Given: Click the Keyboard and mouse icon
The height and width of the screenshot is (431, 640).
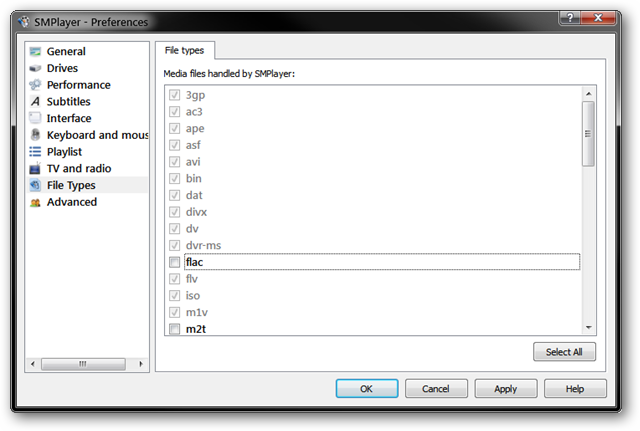Looking at the screenshot, I should click(36, 135).
